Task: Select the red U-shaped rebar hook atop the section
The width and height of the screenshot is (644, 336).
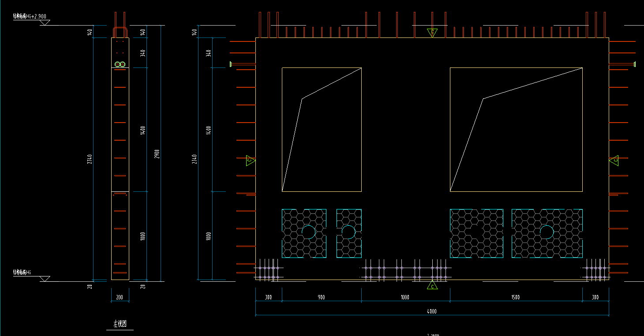Action: coord(120,32)
